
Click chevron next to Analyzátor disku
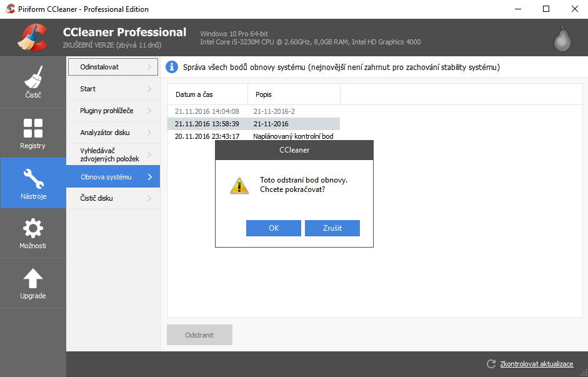point(149,133)
